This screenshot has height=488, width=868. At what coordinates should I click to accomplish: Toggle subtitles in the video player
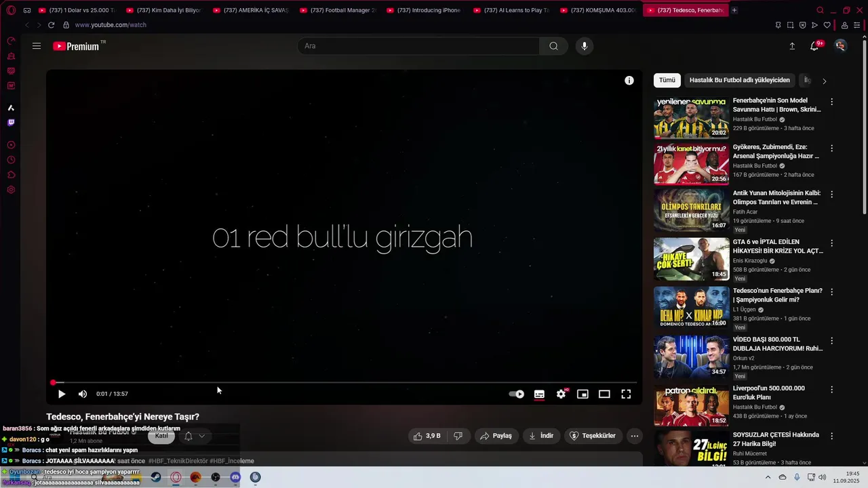539,394
